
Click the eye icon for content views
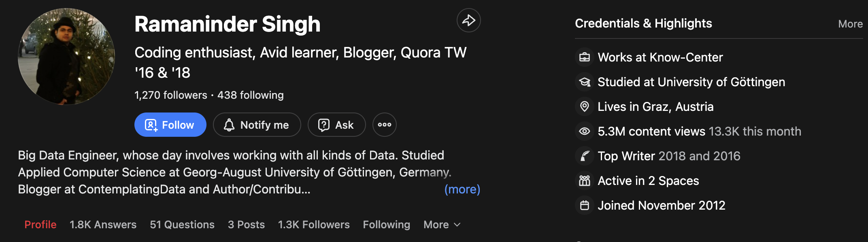tap(584, 131)
